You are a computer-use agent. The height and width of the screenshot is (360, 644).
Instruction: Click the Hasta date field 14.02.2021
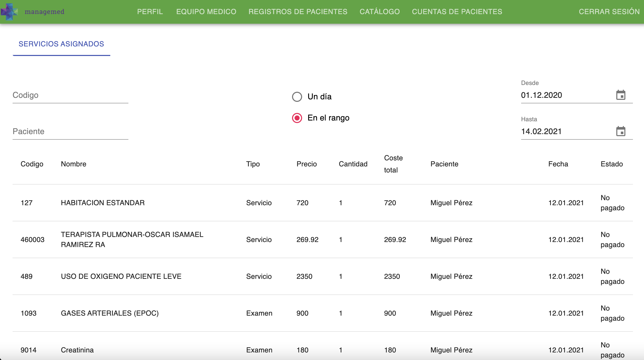tap(564, 132)
